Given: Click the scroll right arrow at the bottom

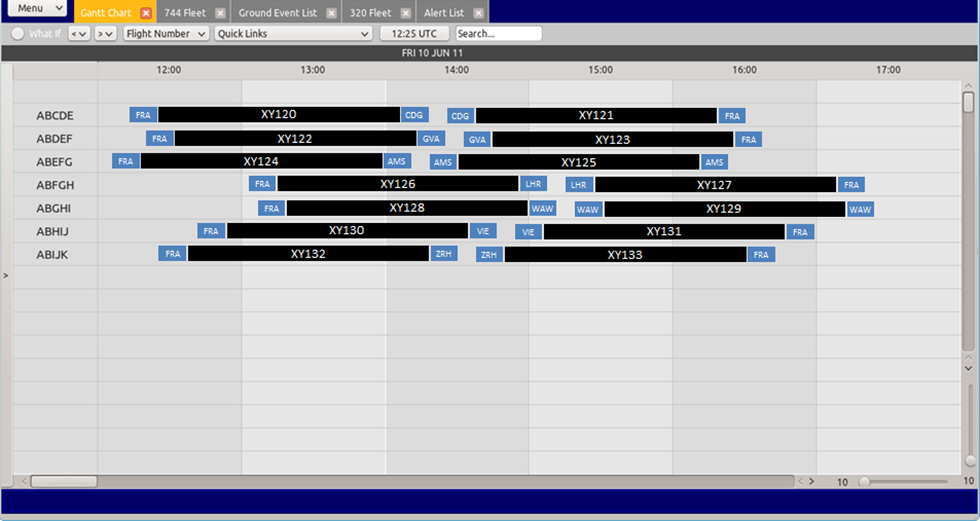Looking at the screenshot, I should click(811, 482).
